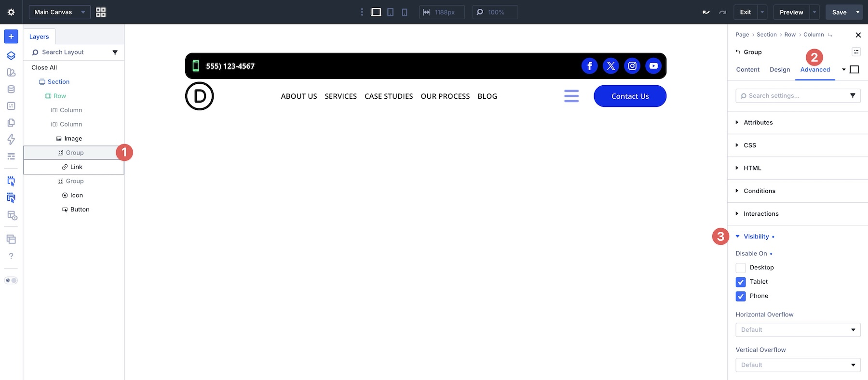The image size is (868, 380).
Task: Open the Horizontal Overflow dropdown
Action: [798, 330]
